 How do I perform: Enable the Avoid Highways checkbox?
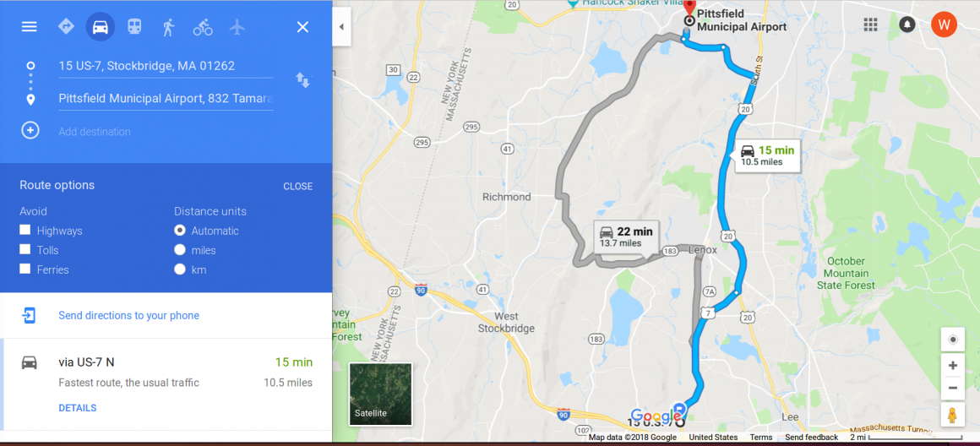pos(25,230)
